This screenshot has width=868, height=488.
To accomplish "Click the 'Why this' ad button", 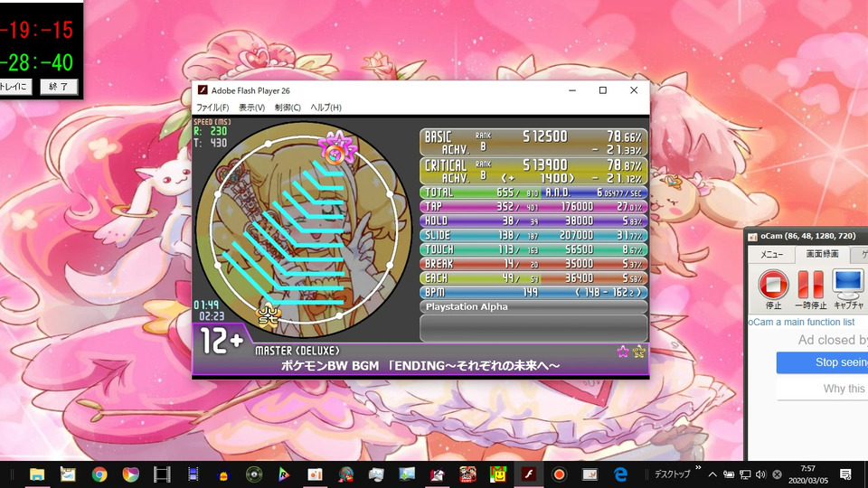I will 822,389.
